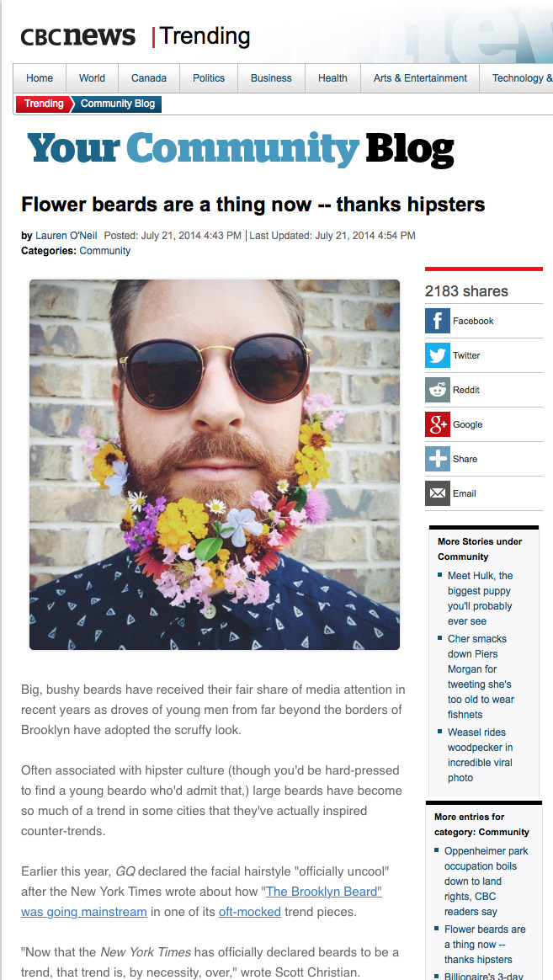553x980 pixels.
Task: Click the flower beard photo
Action: click(x=215, y=465)
